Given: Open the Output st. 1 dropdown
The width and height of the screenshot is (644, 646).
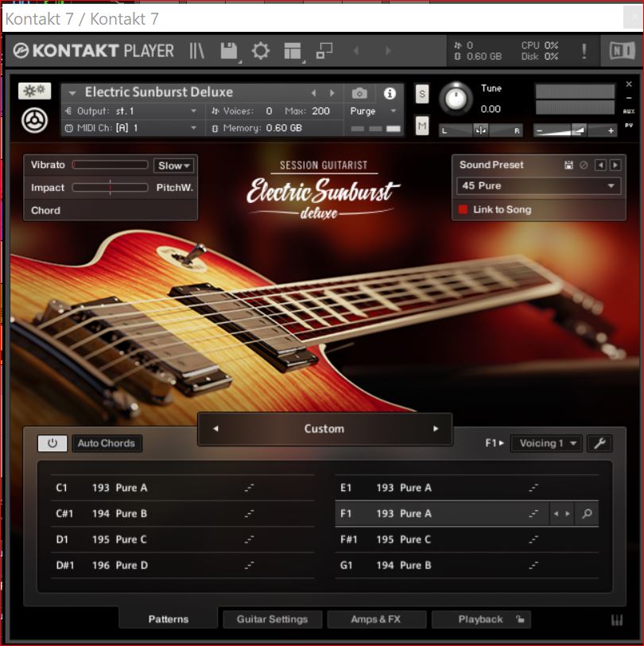Looking at the screenshot, I should pyautogui.click(x=131, y=111).
